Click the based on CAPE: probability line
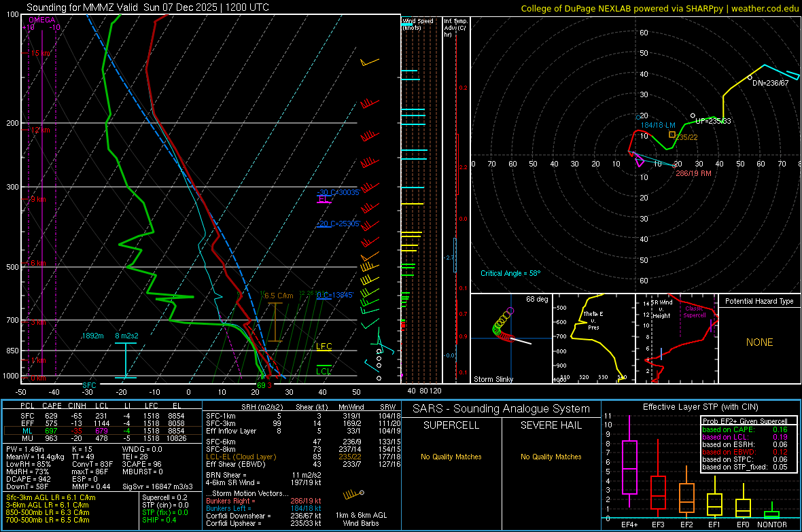Viewport: 802px width, 532px height. pos(745,429)
